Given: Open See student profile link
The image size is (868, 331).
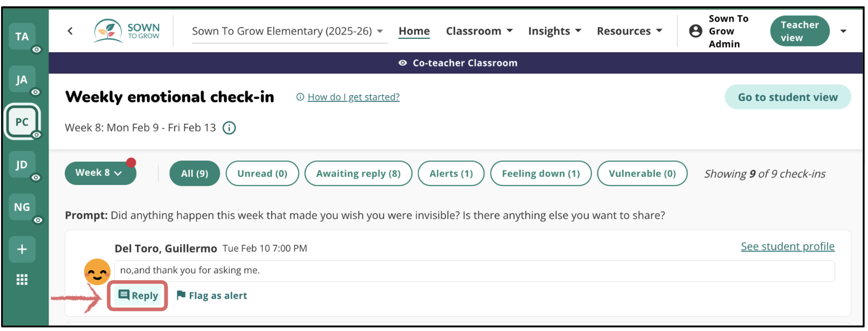Looking at the screenshot, I should pos(788,246).
